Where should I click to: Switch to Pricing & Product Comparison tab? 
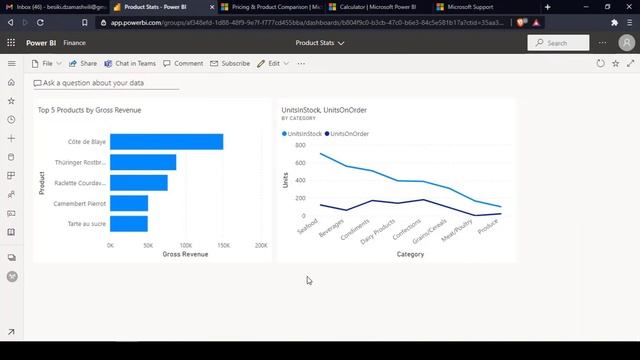[271, 7]
